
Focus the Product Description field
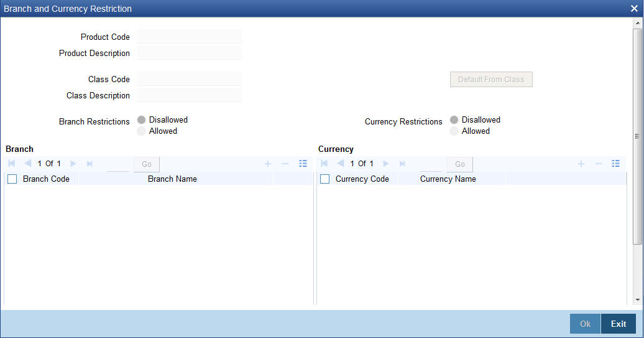pyautogui.click(x=190, y=53)
